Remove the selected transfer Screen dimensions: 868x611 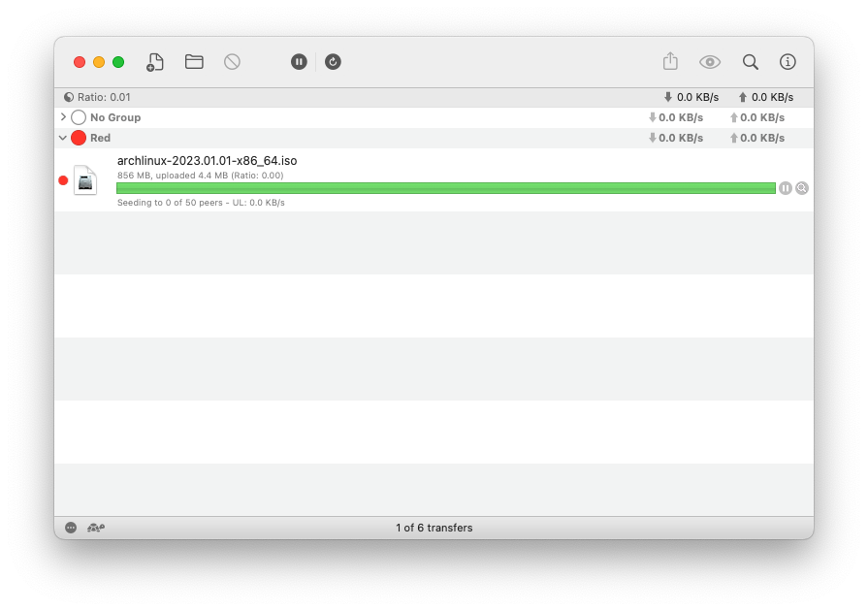click(x=232, y=61)
